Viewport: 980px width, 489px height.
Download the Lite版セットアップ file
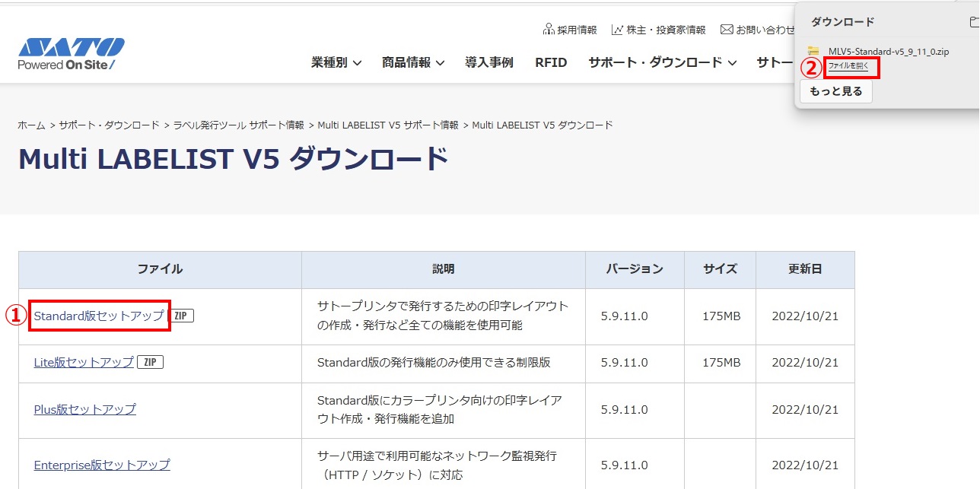tap(84, 363)
